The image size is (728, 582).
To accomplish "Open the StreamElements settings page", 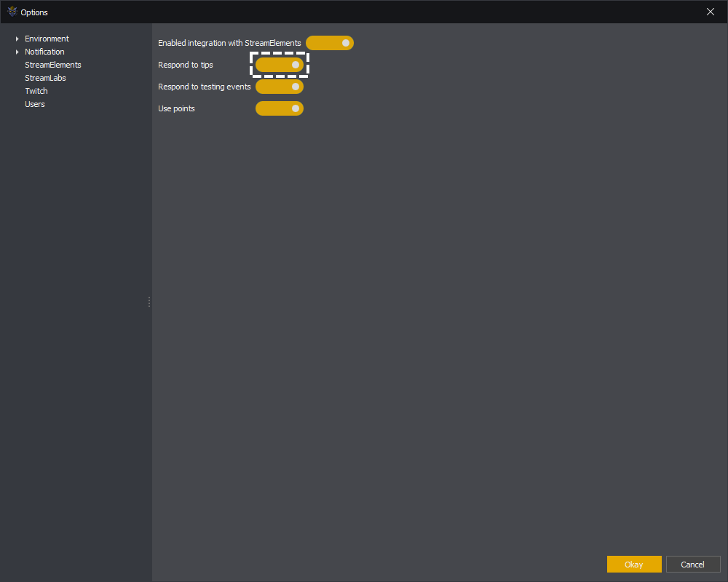I will pos(53,65).
